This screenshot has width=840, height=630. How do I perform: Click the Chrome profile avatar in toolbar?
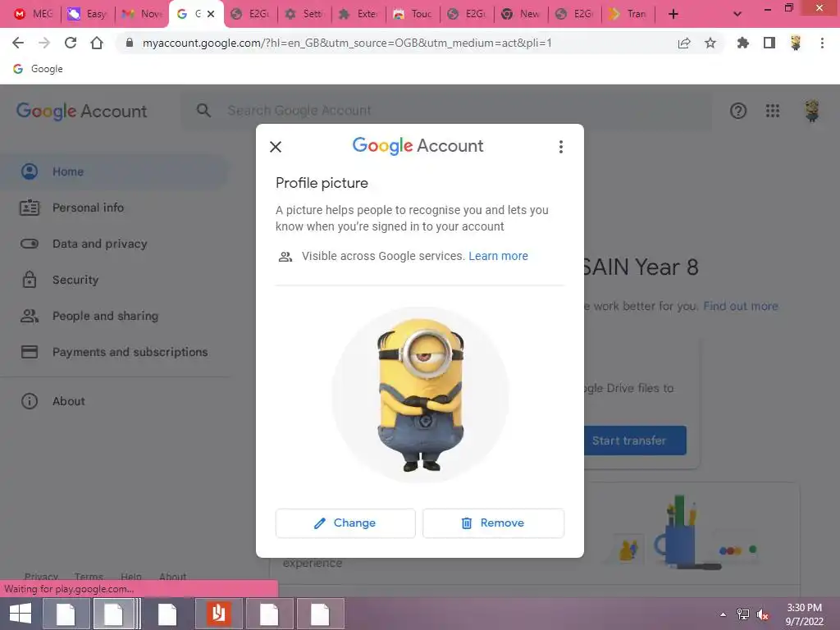[796, 43]
